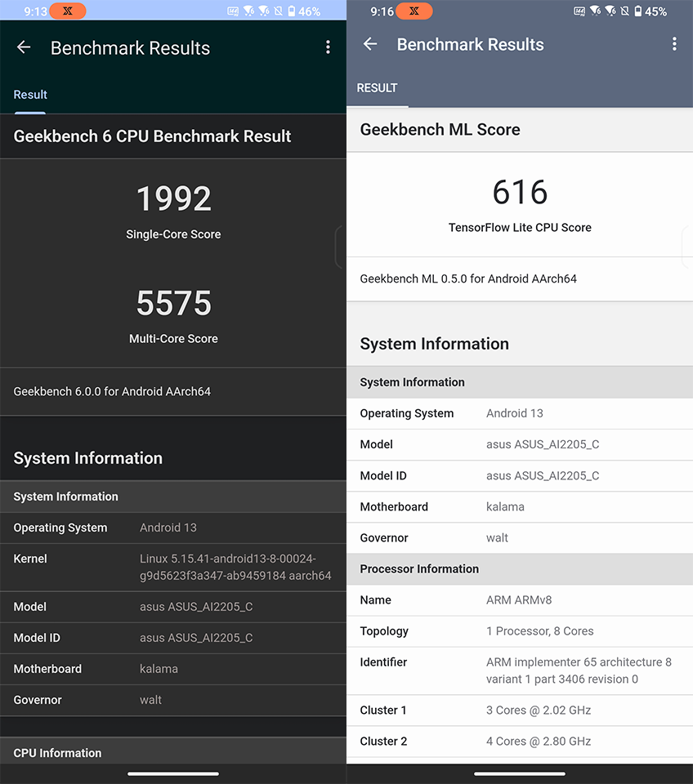
Task: Tap back arrow in left Benchmark Results screen
Action: tap(24, 47)
